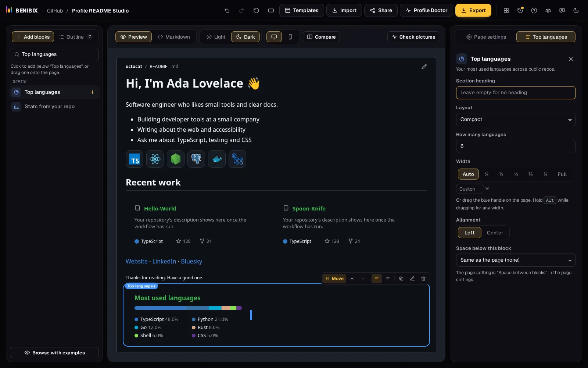Set width to Full
This screenshot has height=368, width=588.
point(562,174)
